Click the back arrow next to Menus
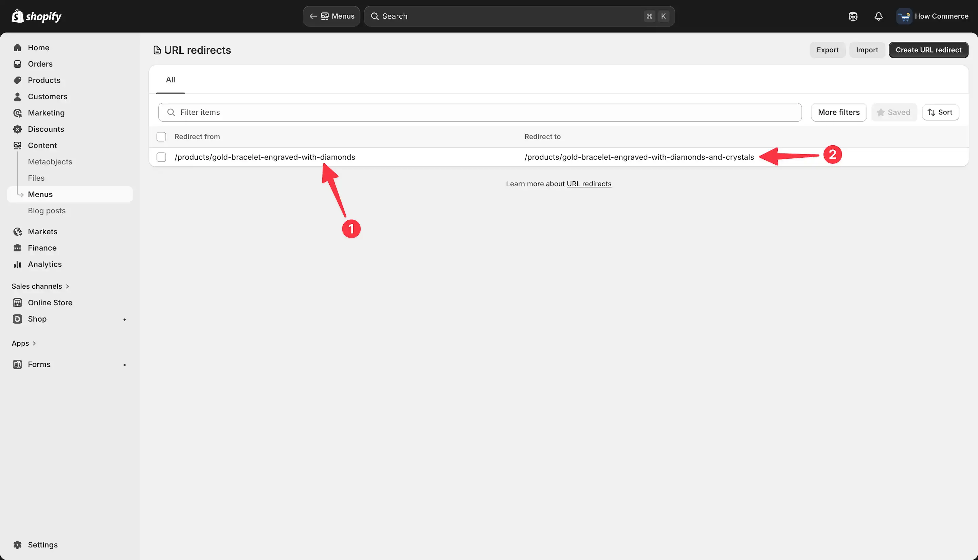 coord(313,16)
